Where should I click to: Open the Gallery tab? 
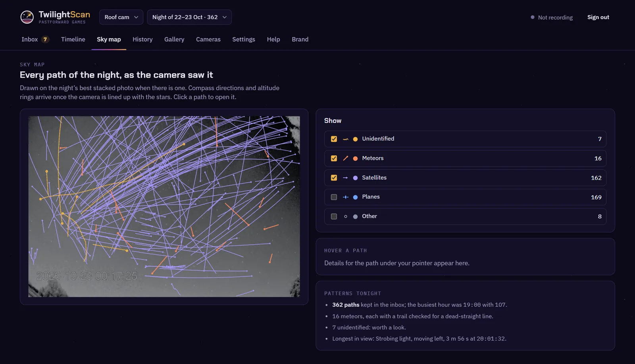[x=174, y=39]
